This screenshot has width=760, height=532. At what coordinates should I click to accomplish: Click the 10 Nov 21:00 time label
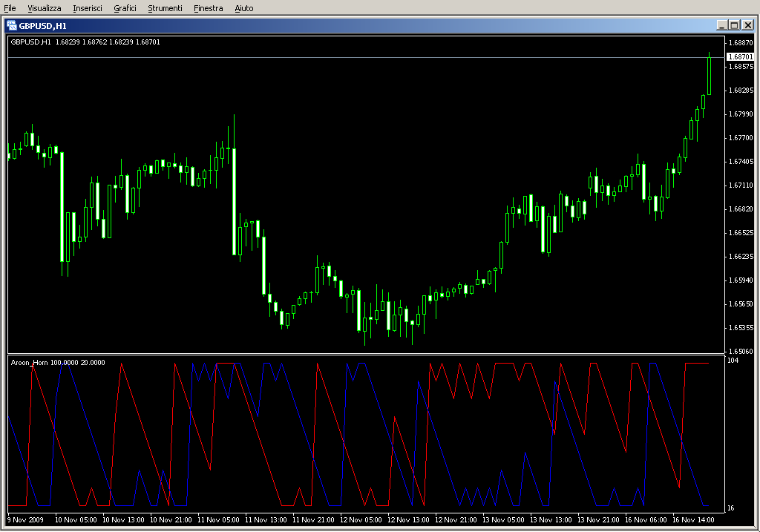coord(171,520)
